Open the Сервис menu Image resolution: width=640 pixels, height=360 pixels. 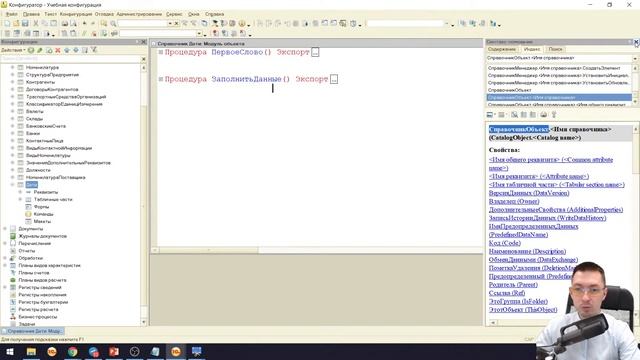[174, 14]
